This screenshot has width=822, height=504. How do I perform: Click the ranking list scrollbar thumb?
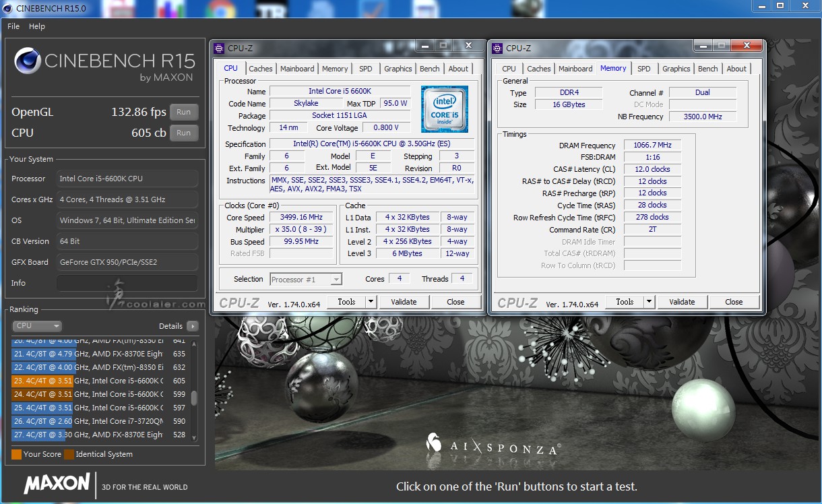(194, 398)
